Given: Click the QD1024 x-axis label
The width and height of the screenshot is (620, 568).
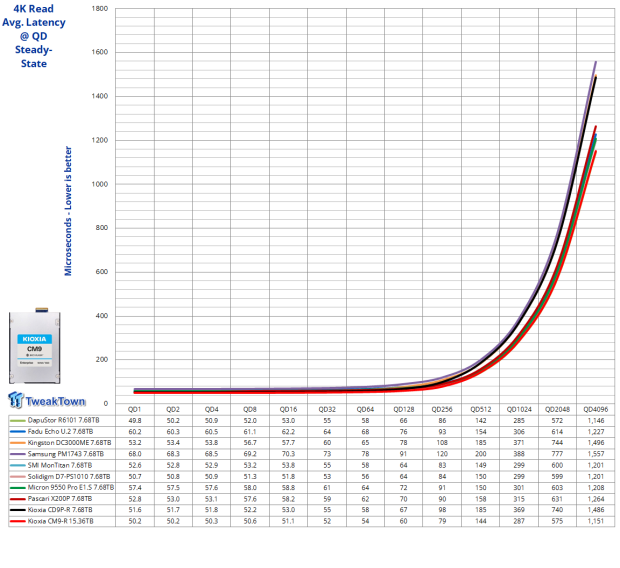Looking at the screenshot, I should coord(519,409).
